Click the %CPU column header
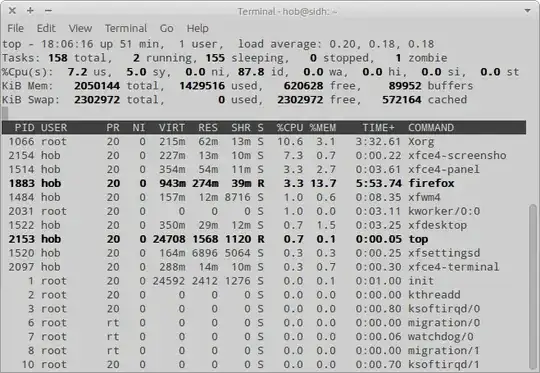The height and width of the screenshot is (373, 540). tap(290, 128)
